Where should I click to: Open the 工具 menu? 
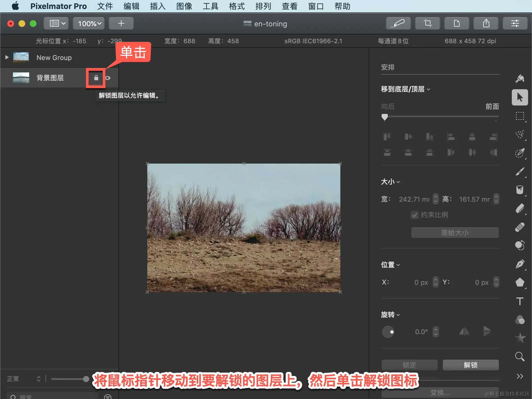(x=210, y=6)
